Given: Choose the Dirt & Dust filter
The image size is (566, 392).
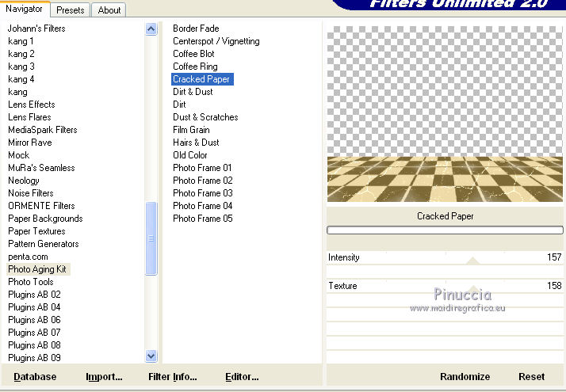Looking at the screenshot, I should coord(193,92).
